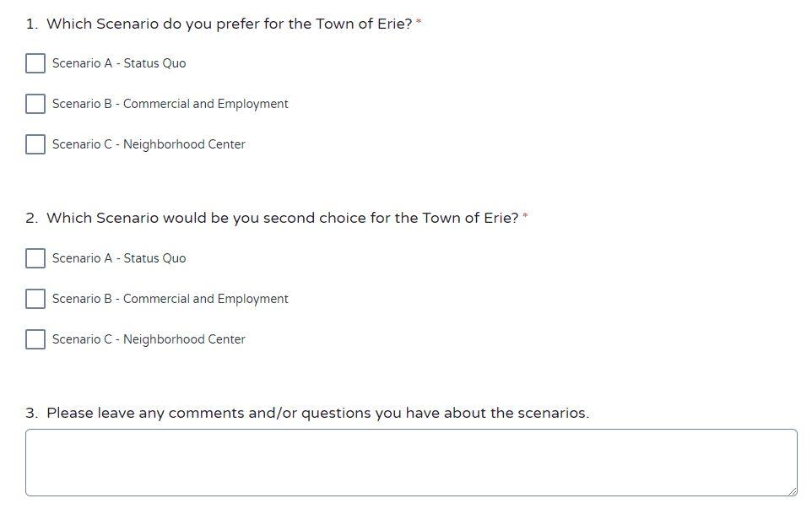Click 'Scenario A - Status Quo' label in question 1
Image resolution: width=812 pixels, height=509 pixels.
click(x=119, y=63)
